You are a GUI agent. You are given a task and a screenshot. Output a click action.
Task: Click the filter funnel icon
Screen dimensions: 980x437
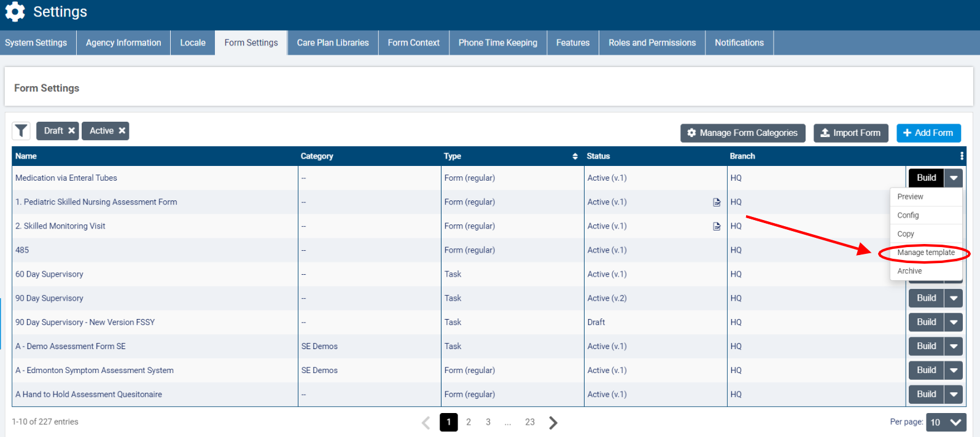click(21, 131)
